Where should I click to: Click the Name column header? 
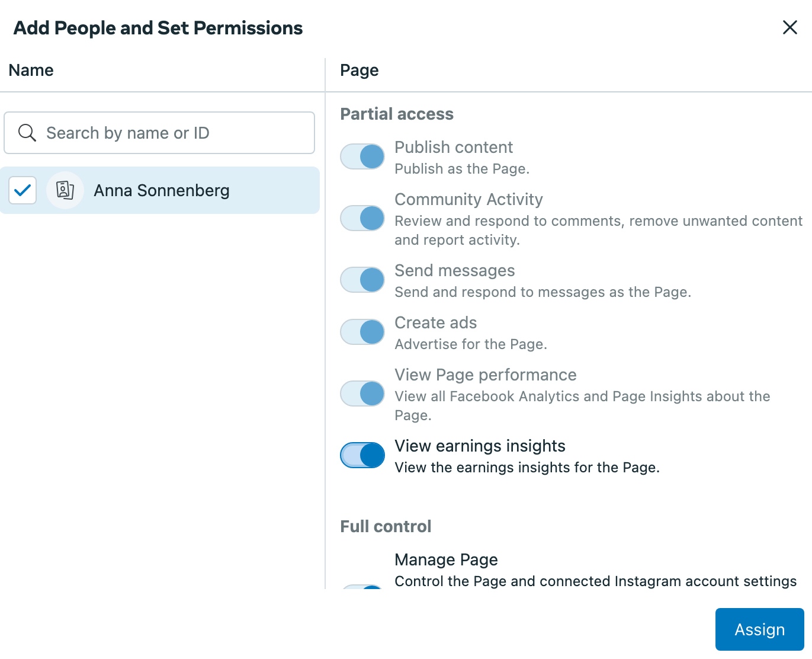click(31, 70)
